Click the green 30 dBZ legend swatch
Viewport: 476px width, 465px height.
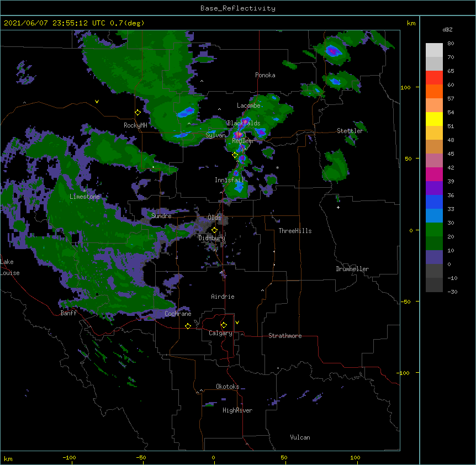click(x=434, y=230)
